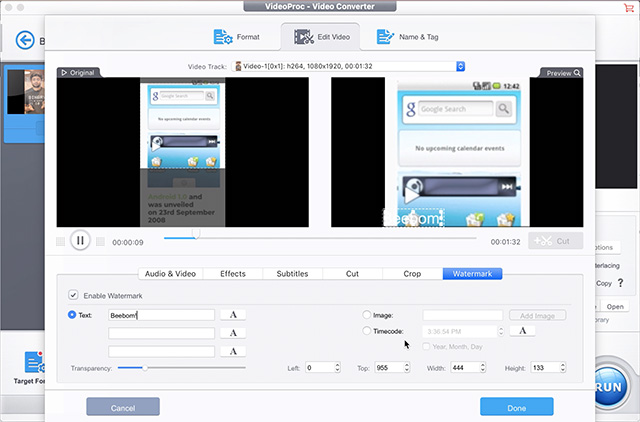
Task: Click the stepper arrows on the Top value
Action: [x=406, y=368]
